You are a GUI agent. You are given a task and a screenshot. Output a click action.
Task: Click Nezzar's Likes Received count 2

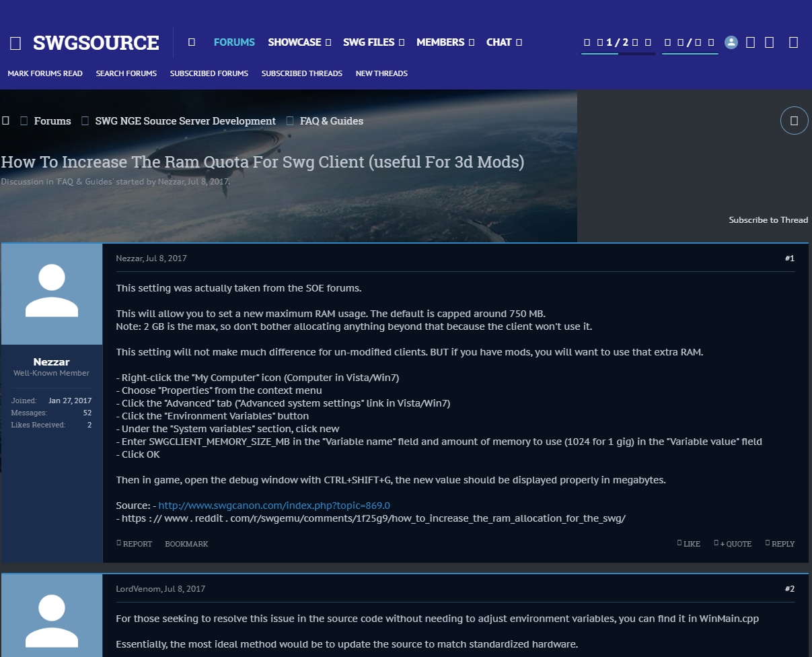(x=89, y=425)
